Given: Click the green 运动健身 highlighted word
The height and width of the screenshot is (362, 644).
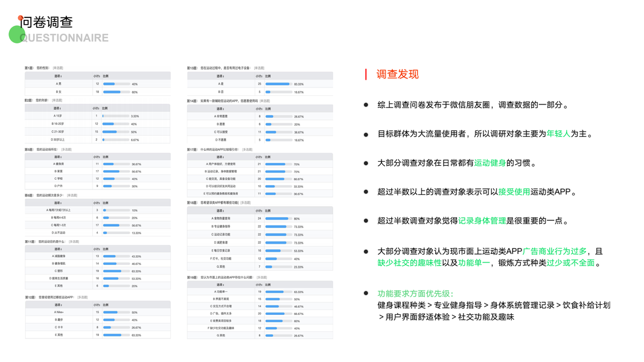Looking at the screenshot, I should (490, 163).
